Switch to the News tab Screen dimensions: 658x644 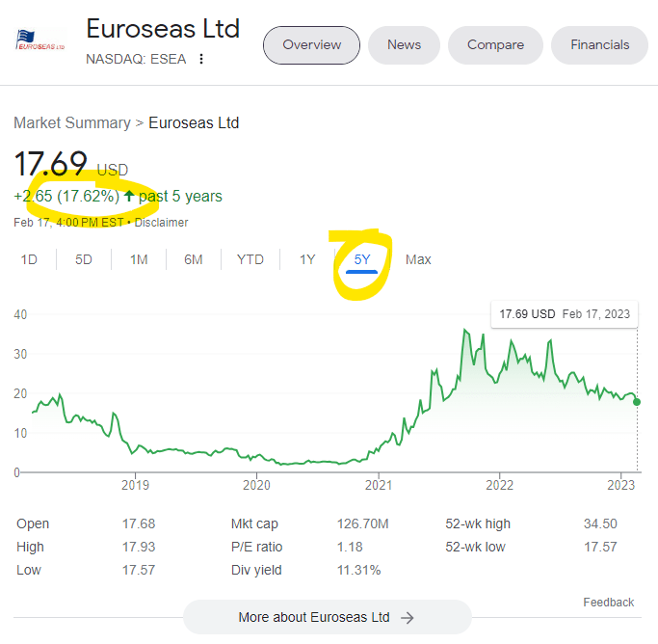[x=404, y=45]
